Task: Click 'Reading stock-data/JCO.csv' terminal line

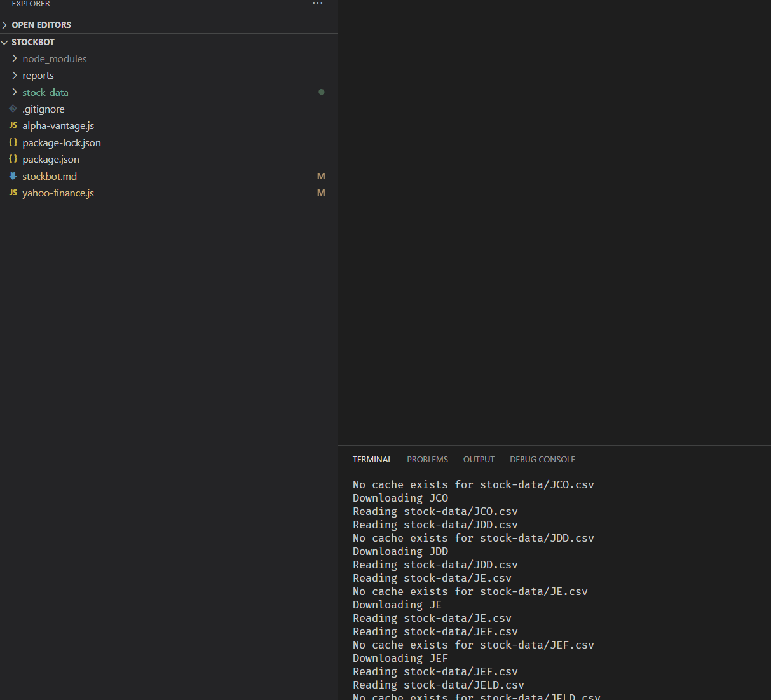Action: [x=435, y=511]
